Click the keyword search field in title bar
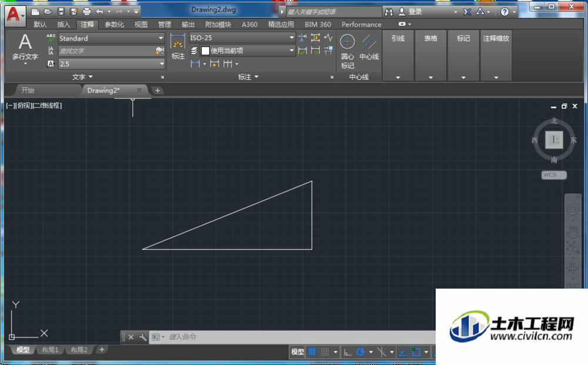588x365 pixels. [334, 12]
